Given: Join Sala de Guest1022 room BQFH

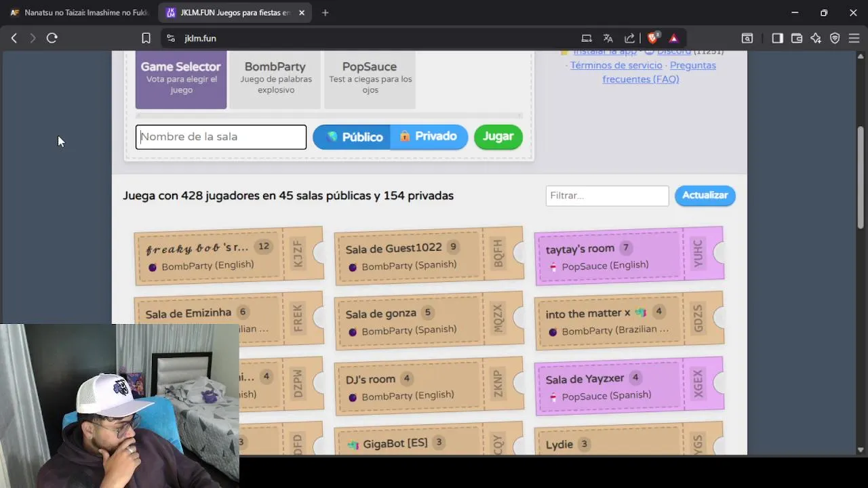Looking at the screenshot, I should click(429, 256).
